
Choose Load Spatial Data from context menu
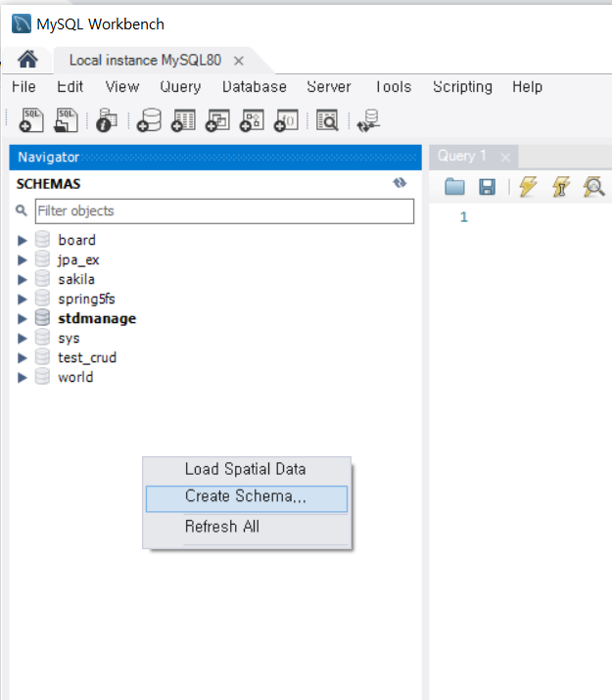[x=247, y=469]
